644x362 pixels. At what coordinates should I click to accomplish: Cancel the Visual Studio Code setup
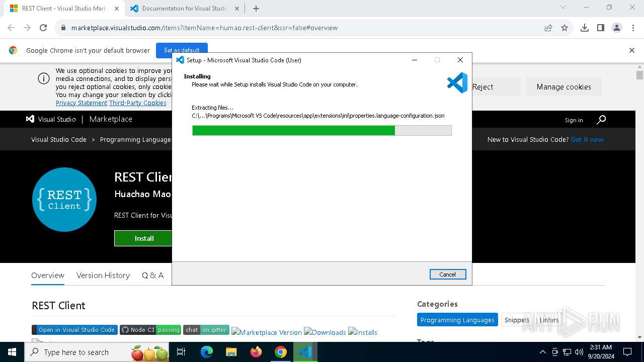(448, 275)
